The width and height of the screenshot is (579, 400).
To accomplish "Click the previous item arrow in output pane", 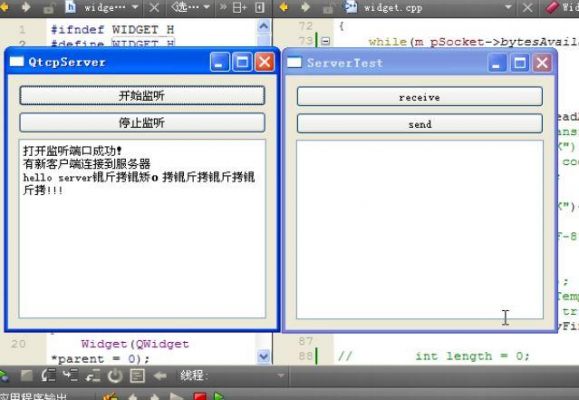I will tap(132, 397).
